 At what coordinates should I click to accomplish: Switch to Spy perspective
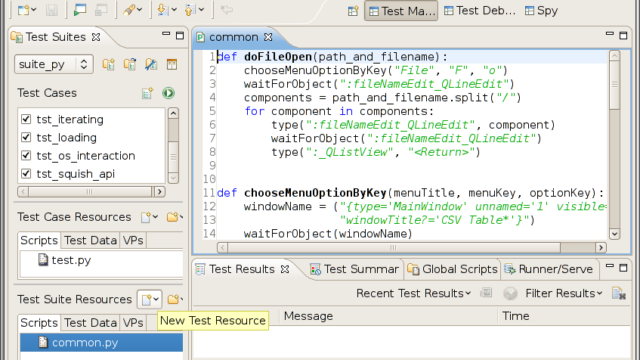(541, 11)
